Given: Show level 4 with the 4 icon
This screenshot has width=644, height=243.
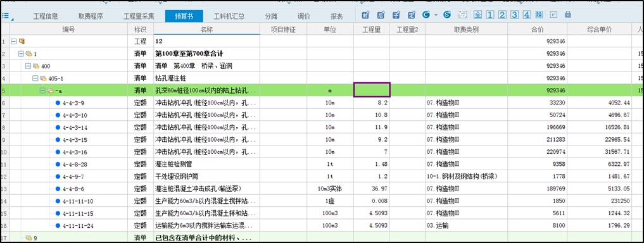Looking at the screenshot, I should [x=527, y=15].
